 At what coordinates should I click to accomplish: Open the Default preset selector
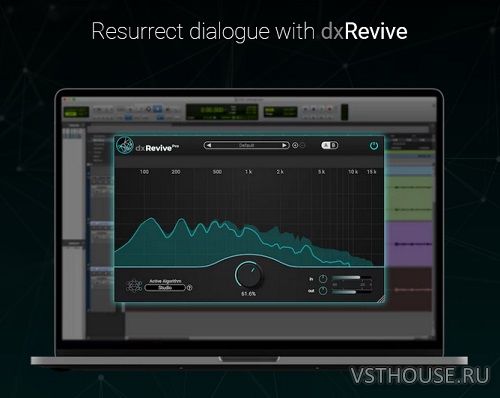coord(246,145)
